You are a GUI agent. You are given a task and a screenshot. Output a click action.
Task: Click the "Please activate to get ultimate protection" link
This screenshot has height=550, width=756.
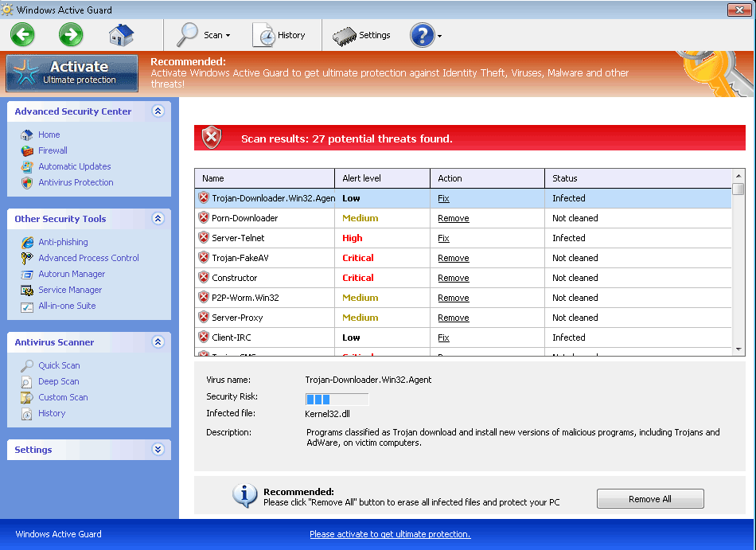point(390,534)
